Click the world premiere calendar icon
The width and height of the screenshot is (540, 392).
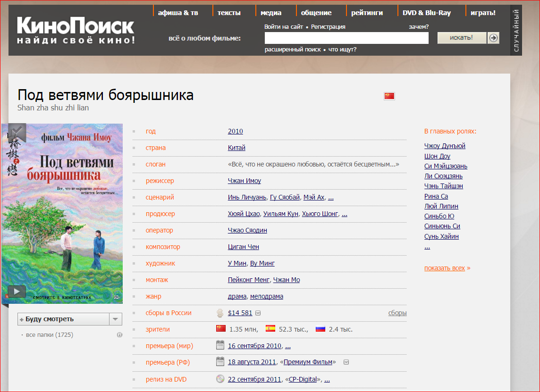tap(220, 346)
